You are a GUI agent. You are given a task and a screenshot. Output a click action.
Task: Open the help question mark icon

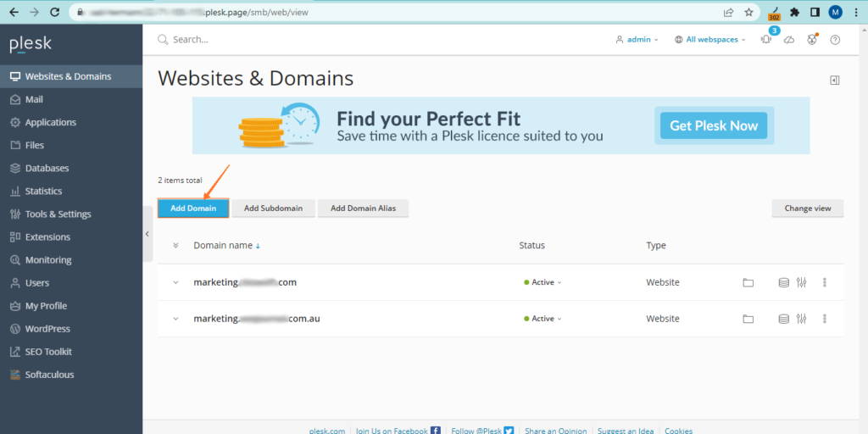click(x=835, y=40)
